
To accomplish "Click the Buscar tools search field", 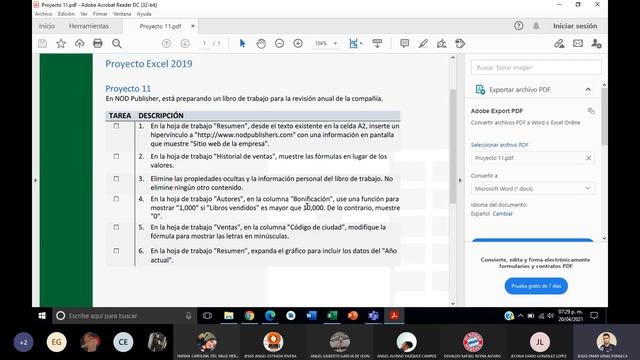I will pos(536,67).
